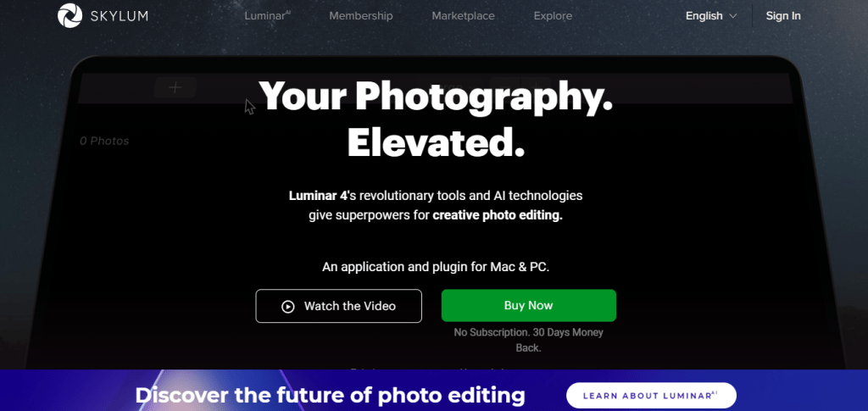Screen dimensions: 868x411
Task: Open the Luminar AI menu item
Action: pyautogui.click(x=267, y=16)
